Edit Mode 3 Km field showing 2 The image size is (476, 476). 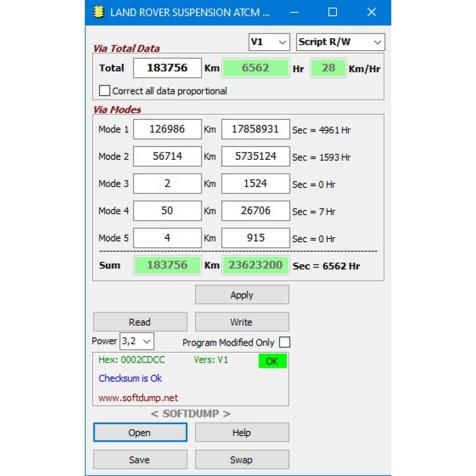(x=167, y=184)
